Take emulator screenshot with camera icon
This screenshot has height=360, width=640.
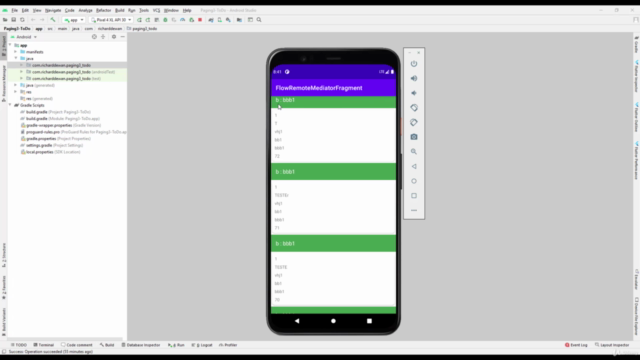point(414,137)
